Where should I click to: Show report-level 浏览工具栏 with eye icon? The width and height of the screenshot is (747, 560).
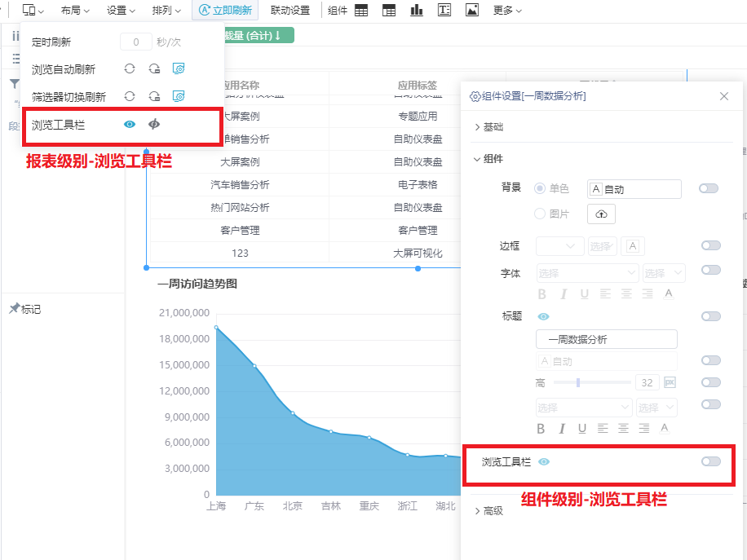pos(130,124)
